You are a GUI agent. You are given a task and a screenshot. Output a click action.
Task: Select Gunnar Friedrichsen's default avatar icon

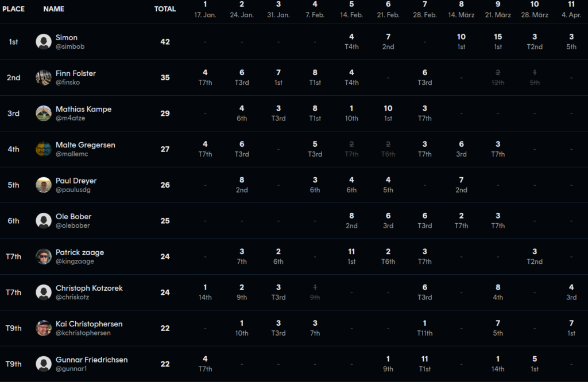44,364
